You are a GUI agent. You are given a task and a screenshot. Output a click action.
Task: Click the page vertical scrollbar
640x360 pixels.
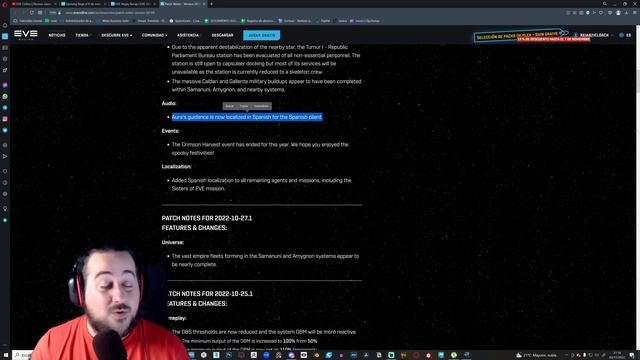click(638, 81)
